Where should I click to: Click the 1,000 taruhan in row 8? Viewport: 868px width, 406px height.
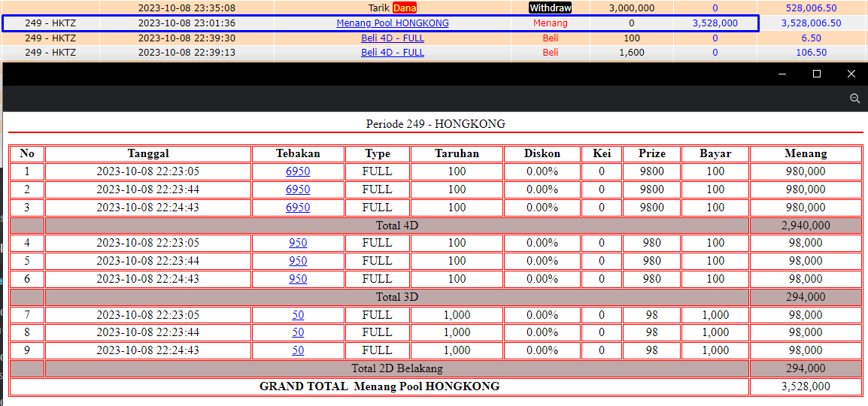coord(457,332)
